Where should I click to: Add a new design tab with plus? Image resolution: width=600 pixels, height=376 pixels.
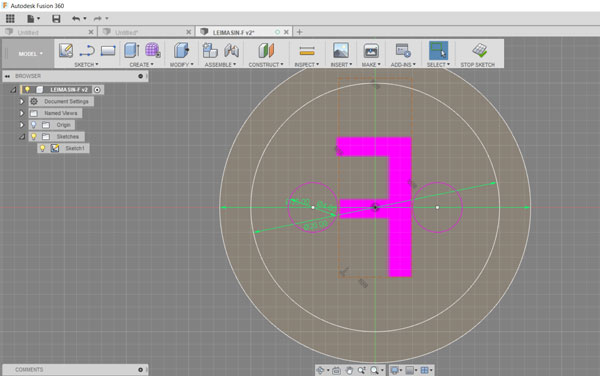[300, 32]
